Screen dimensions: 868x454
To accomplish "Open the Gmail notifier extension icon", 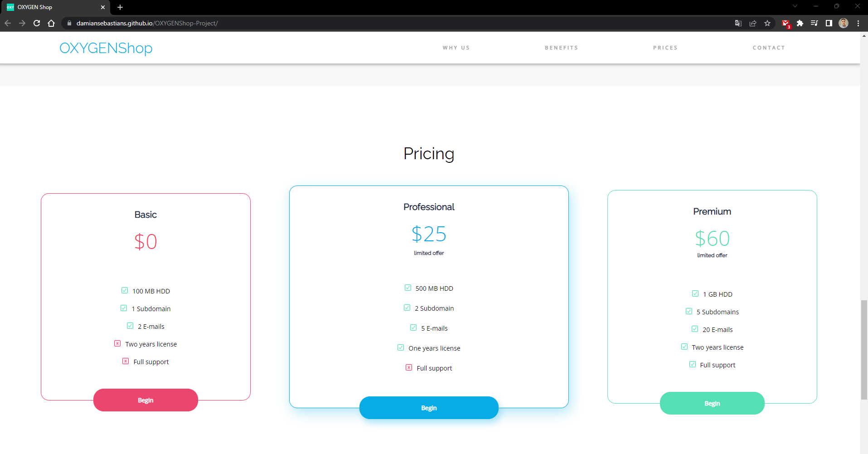I will pyautogui.click(x=786, y=23).
